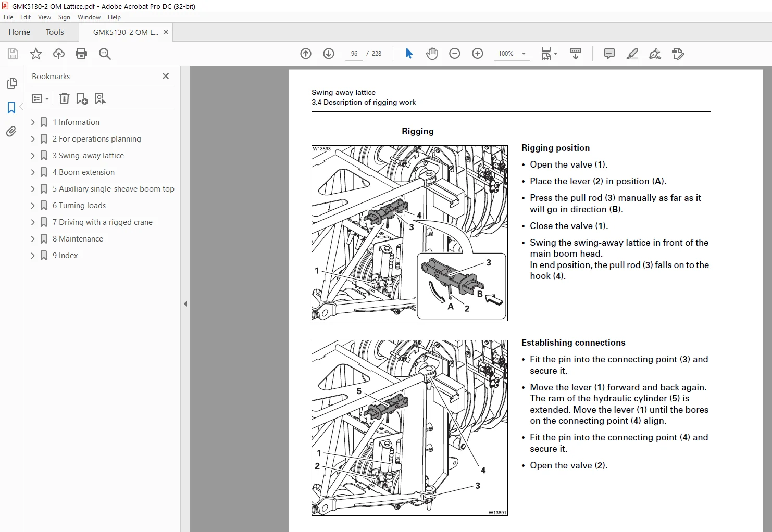Open the Sign menu
The height and width of the screenshot is (532, 772).
click(64, 17)
